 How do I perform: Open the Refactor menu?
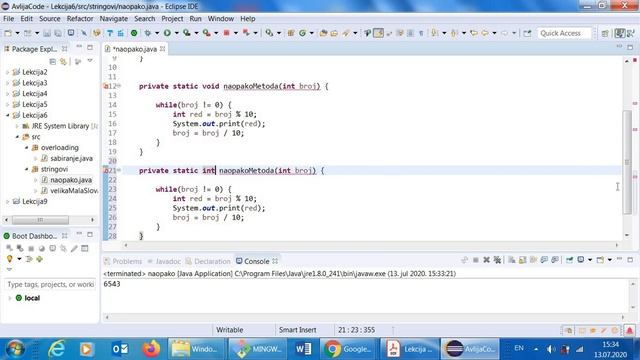(x=80, y=19)
